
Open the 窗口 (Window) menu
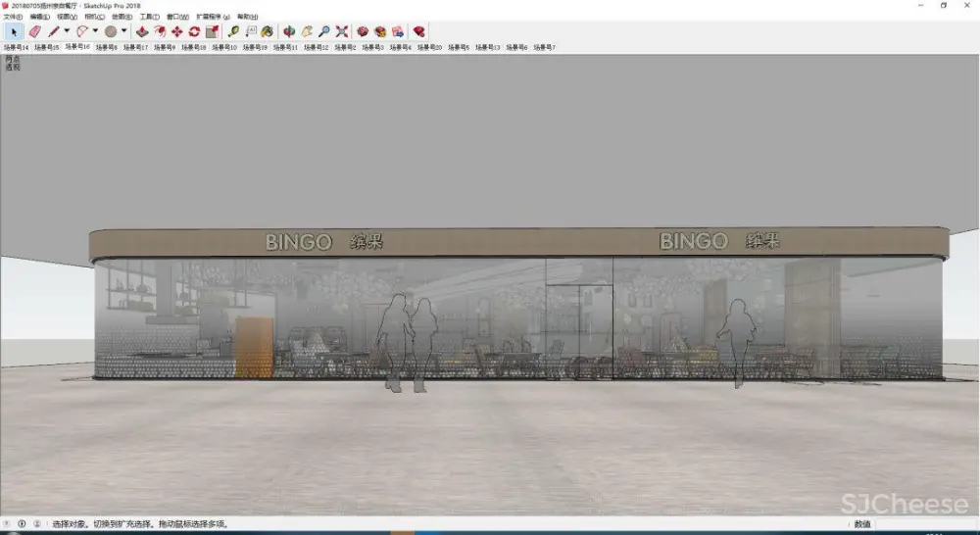pyautogui.click(x=178, y=17)
